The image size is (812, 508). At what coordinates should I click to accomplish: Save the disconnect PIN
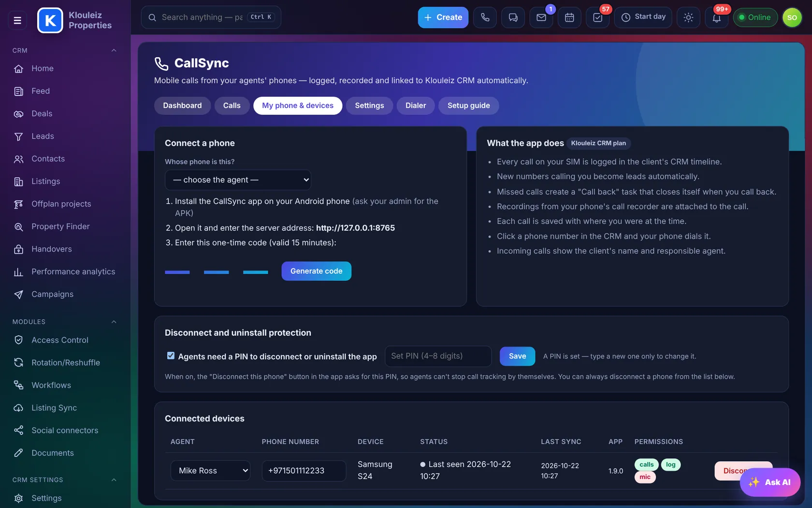pos(517,356)
